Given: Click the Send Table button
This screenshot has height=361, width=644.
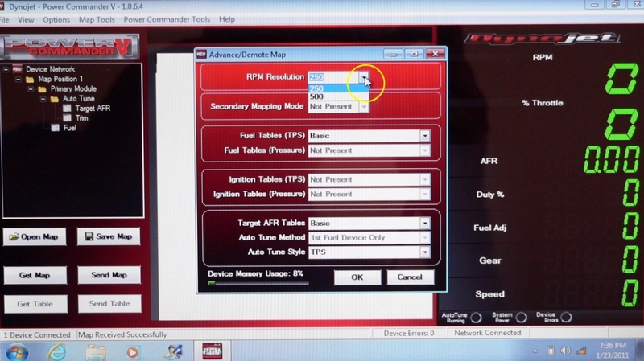Looking at the screenshot, I should [x=109, y=304].
